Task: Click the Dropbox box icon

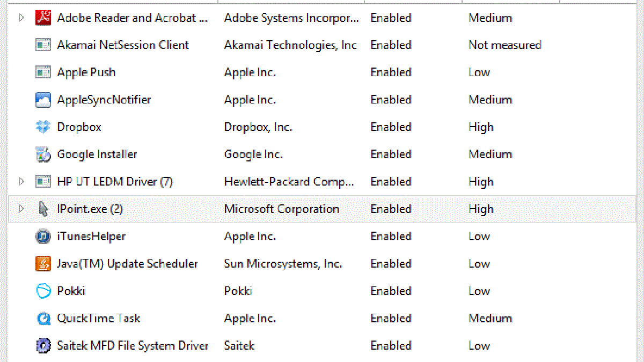Action: [x=43, y=127]
